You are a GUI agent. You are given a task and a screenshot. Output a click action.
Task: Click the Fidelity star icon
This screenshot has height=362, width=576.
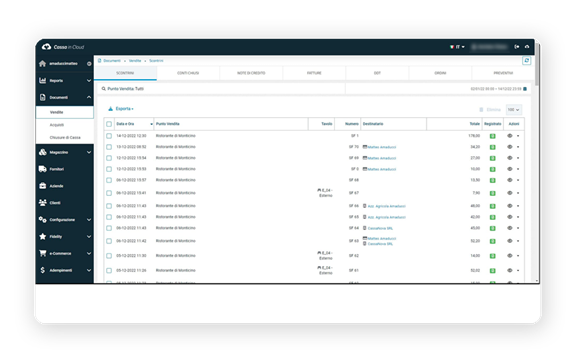click(43, 237)
